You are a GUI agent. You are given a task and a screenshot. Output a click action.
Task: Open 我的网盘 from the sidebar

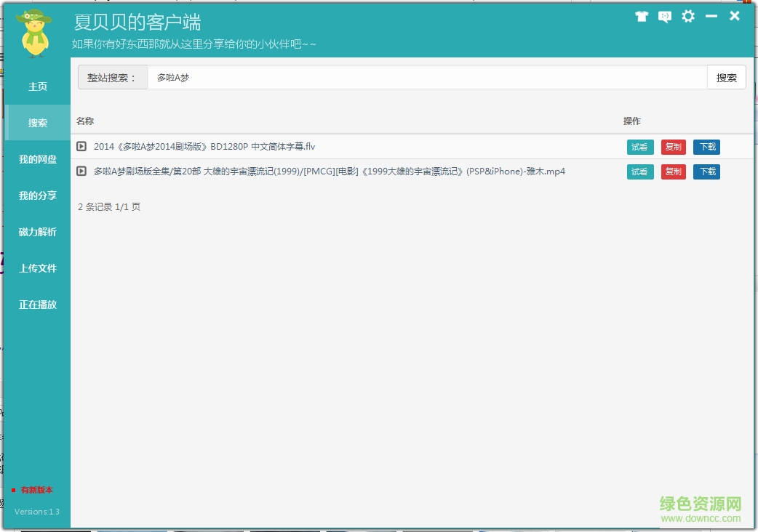pos(37,159)
